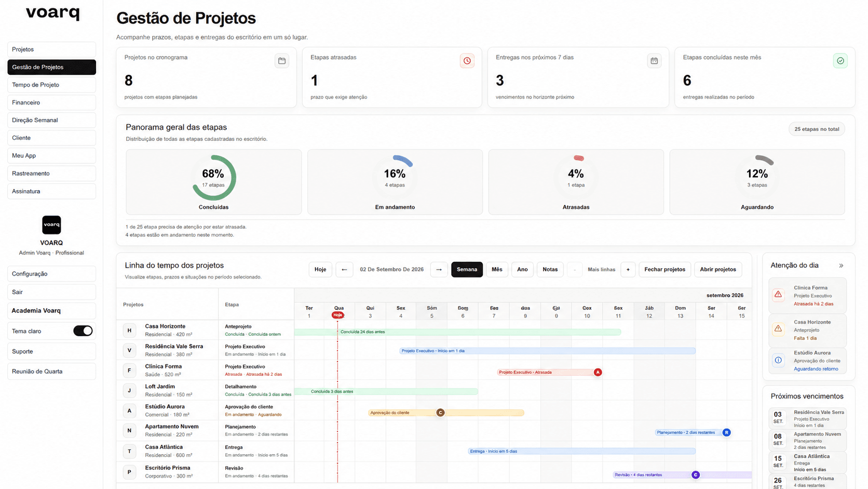Viewport: 868px width, 489px height.
Task: Click the 12% Aguardando progress card
Action: 757,182
